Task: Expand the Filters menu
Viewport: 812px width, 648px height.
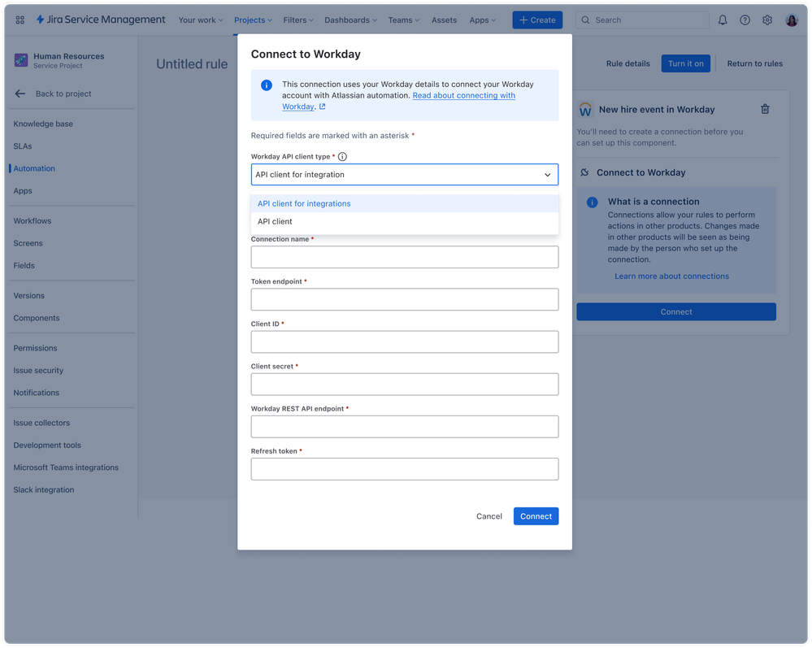Action: tap(298, 20)
